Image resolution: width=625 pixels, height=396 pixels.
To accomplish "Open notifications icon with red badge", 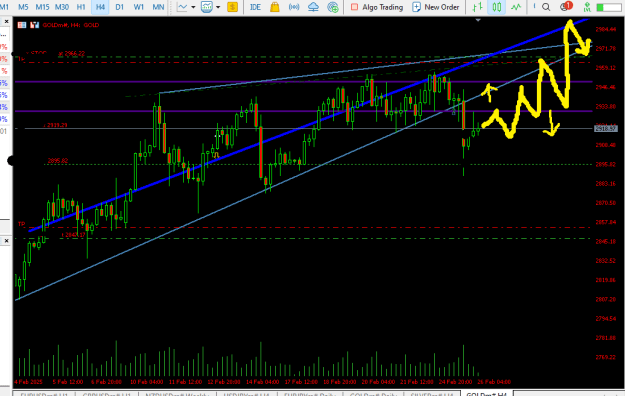I will tap(566, 6).
